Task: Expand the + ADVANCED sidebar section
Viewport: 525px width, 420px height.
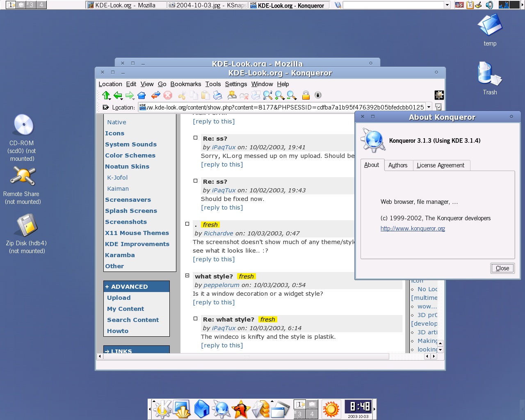Action: point(137,287)
